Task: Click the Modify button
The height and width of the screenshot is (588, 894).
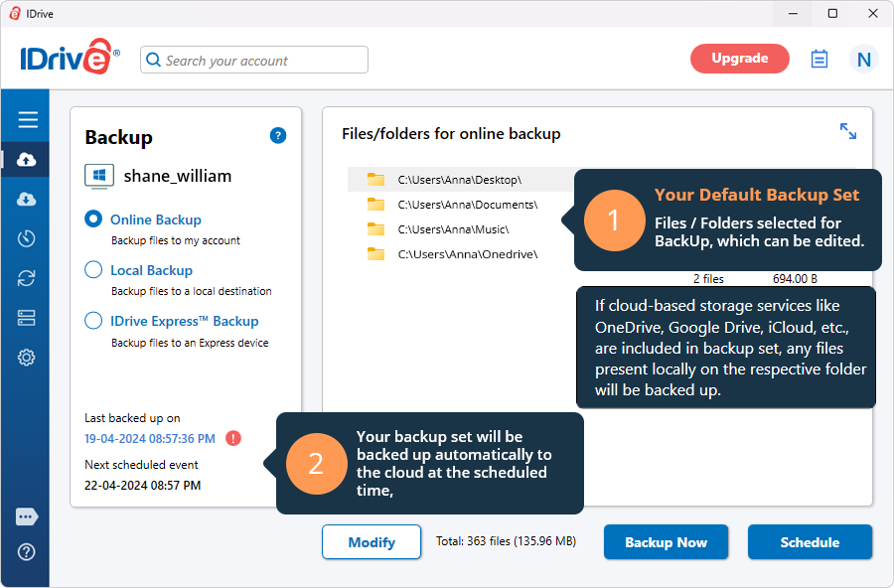Action: point(371,542)
